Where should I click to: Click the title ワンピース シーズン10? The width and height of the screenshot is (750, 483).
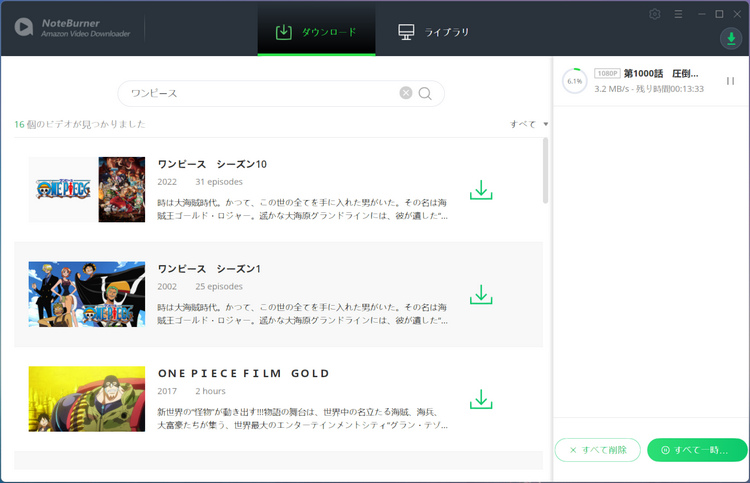(212, 164)
